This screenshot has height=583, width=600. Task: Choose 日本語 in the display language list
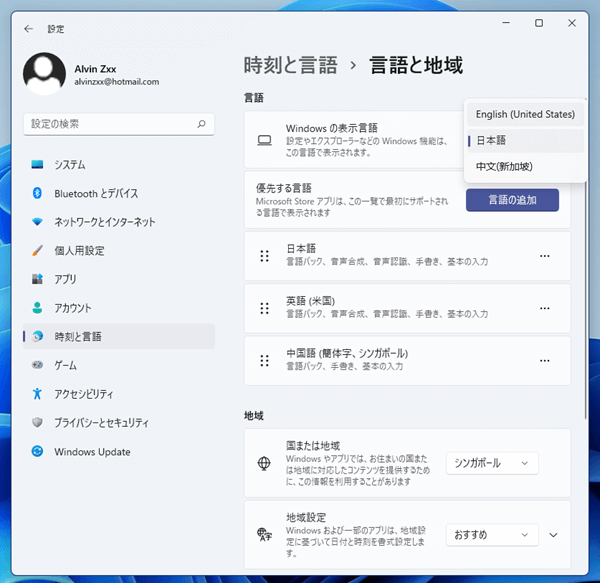tap(525, 140)
